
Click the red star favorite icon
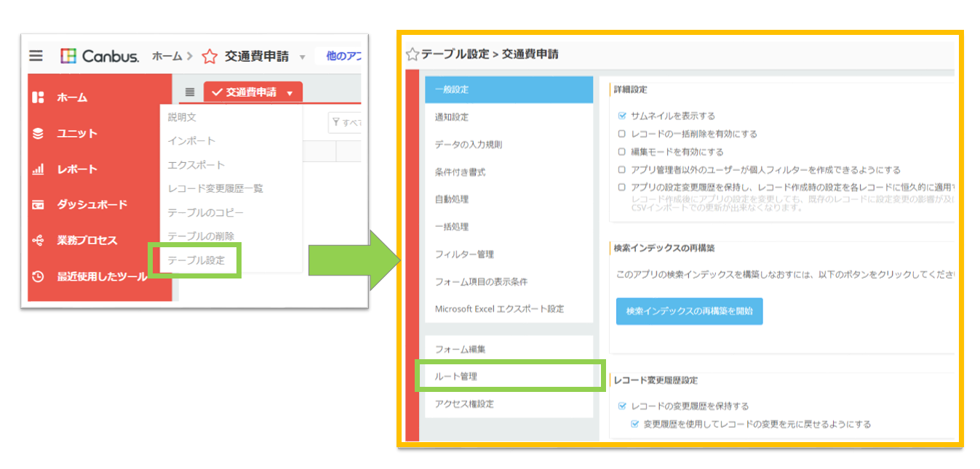coord(210,56)
